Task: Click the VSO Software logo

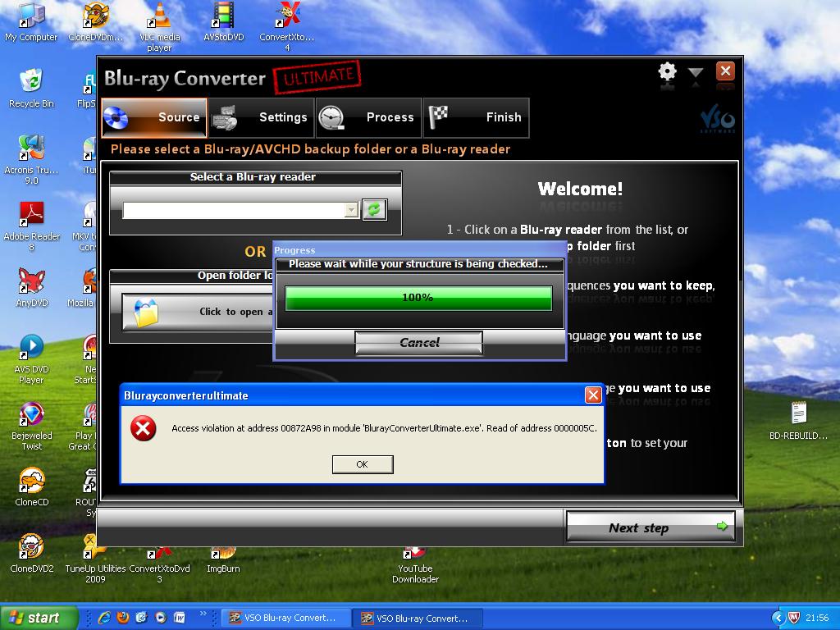Action: click(x=717, y=119)
